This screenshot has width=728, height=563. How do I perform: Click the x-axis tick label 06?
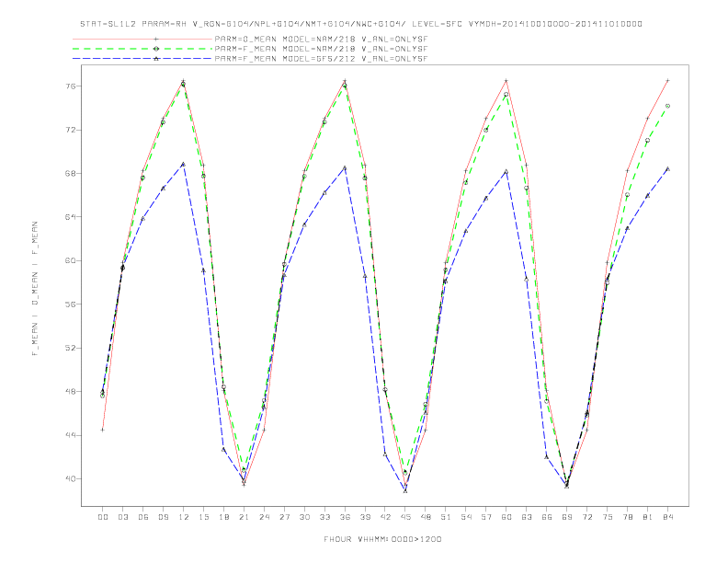click(143, 517)
